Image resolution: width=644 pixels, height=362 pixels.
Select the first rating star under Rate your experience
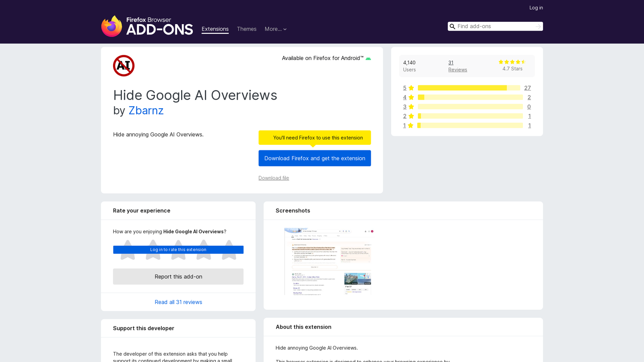pos(128,250)
